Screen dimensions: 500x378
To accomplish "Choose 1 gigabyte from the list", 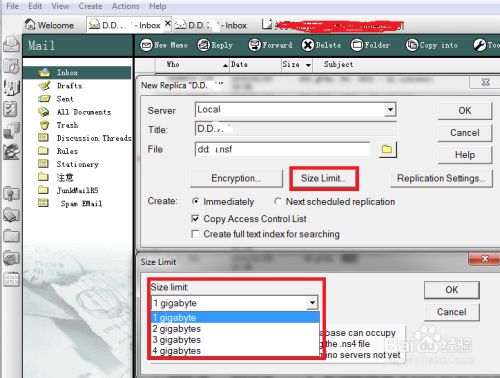I will (x=235, y=317).
